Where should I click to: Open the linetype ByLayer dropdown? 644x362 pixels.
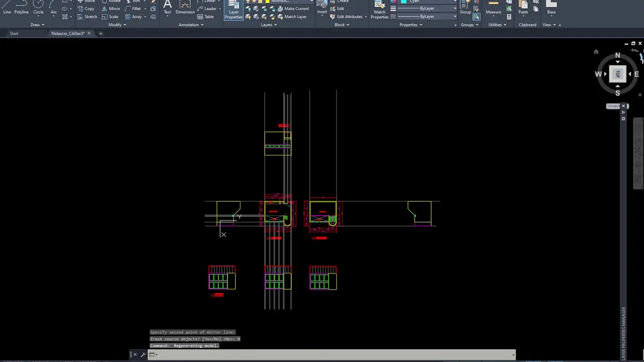point(427,17)
